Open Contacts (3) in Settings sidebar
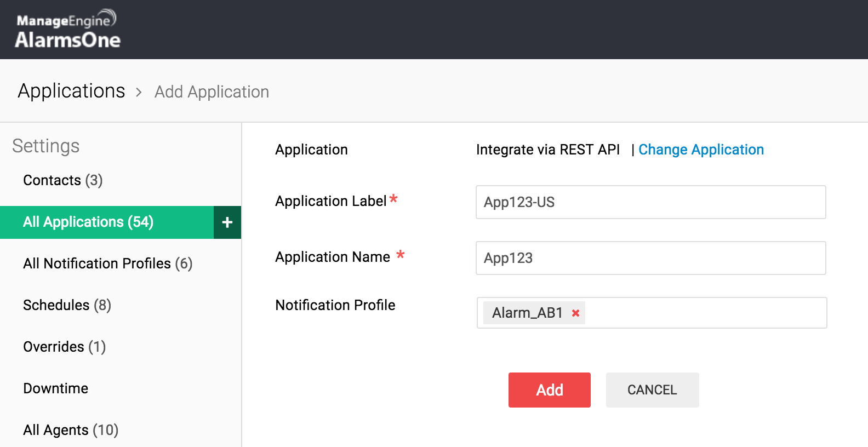The width and height of the screenshot is (868, 447). [x=63, y=180]
